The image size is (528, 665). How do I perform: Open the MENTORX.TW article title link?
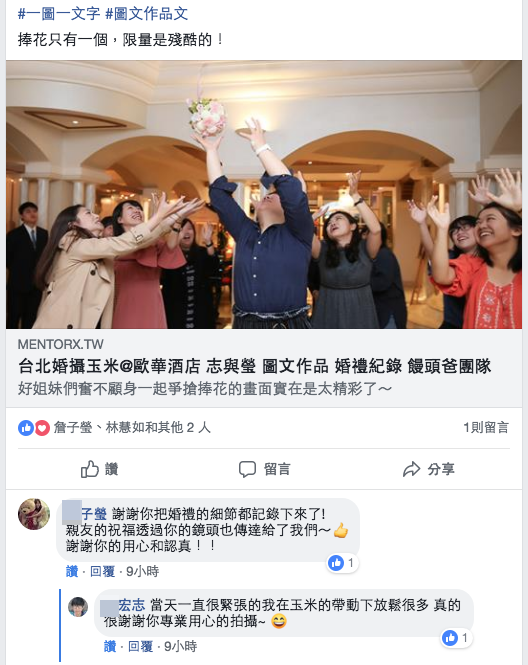point(254,366)
